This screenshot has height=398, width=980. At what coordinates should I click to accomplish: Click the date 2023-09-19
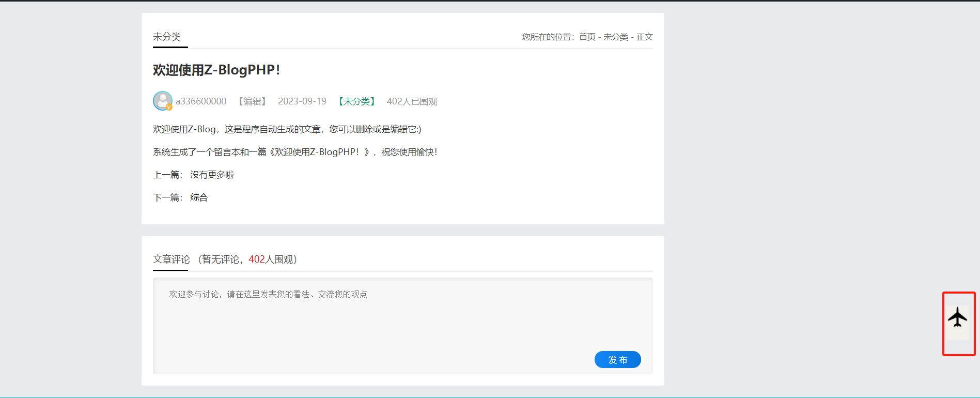click(x=302, y=101)
